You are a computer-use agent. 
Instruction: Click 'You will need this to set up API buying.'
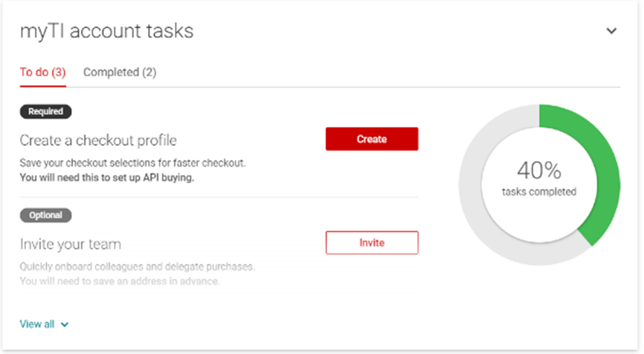coord(107,178)
